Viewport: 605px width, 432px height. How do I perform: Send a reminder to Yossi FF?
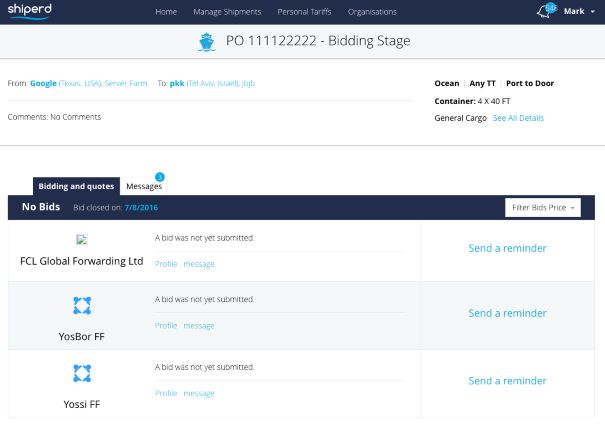pos(507,381)
